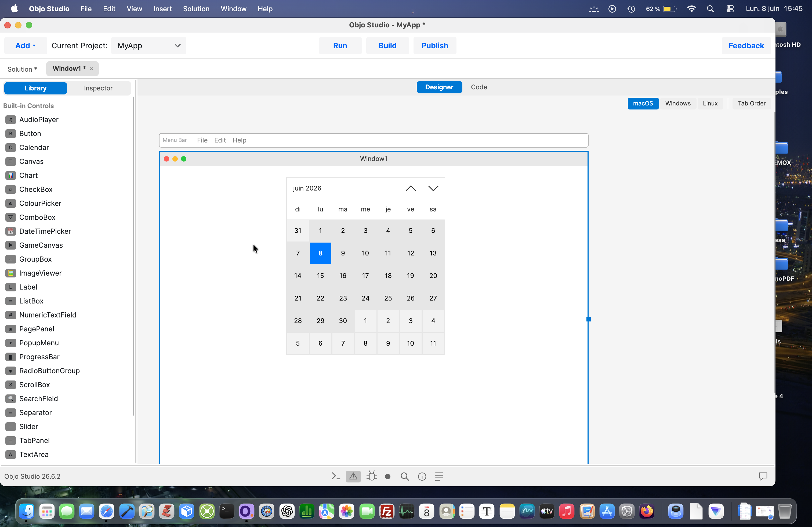Viewport: 812px width, 527px height.
Task: Open File in the designer Menu Bar
Action: point(202,140)
